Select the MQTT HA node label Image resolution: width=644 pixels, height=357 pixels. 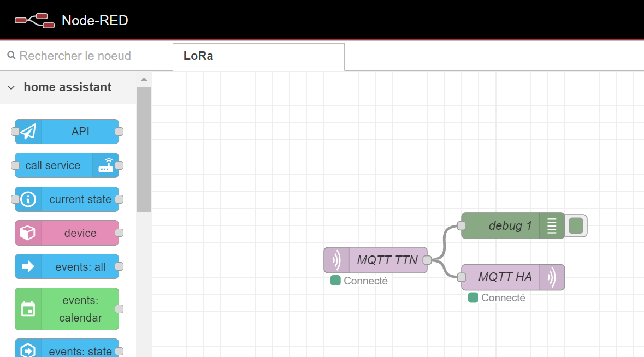coord(505,277)
